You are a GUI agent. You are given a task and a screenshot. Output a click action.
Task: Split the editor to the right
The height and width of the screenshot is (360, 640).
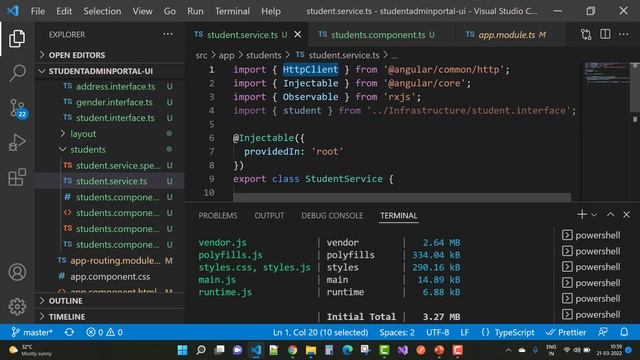pyautogui.click(x=605, y=34)
